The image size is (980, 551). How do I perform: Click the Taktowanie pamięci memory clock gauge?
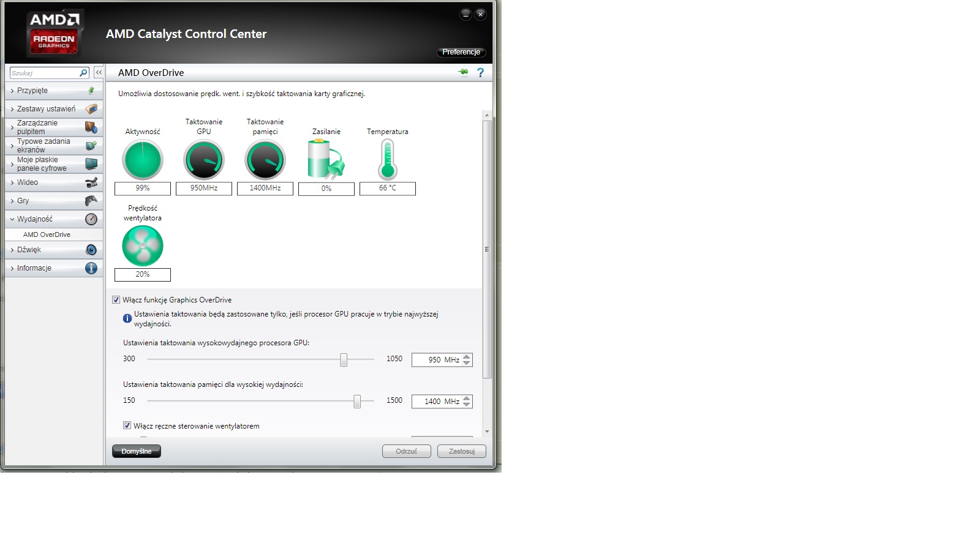(265, 160)
